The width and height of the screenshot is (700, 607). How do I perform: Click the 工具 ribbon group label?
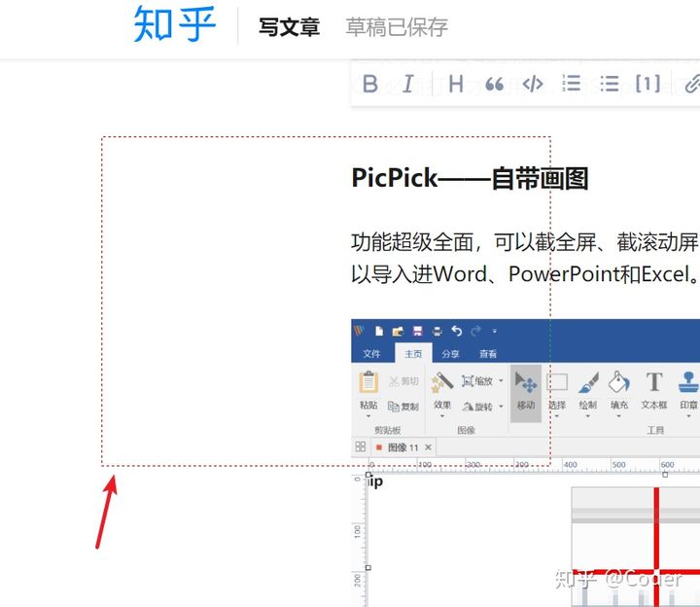tap(655, 430)
